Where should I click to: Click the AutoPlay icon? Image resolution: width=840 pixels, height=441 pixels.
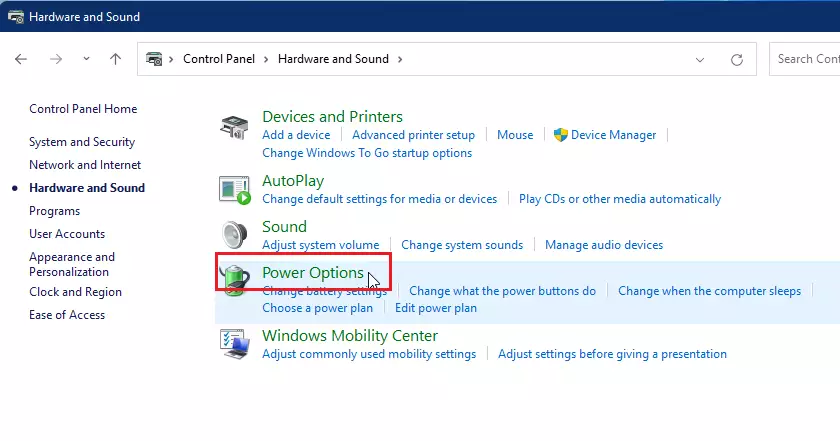[x=235, y=190]
